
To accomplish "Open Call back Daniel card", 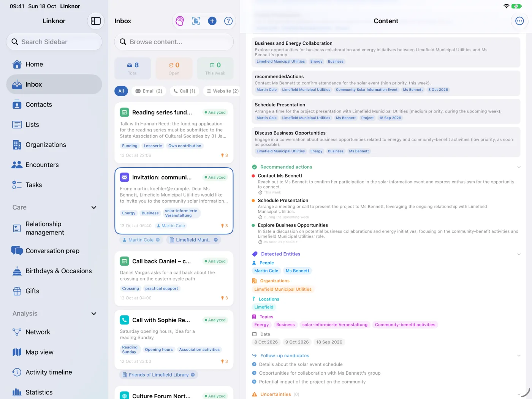I will pos(174,279).
